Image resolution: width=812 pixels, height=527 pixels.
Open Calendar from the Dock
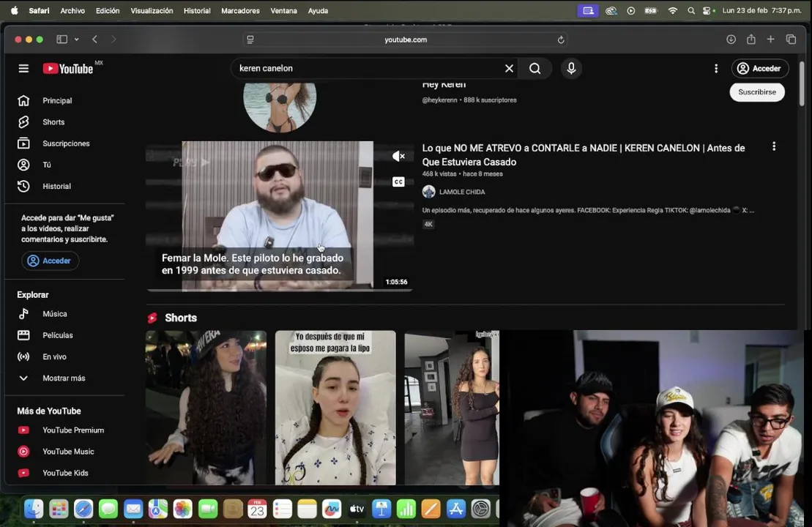[258, 509]
